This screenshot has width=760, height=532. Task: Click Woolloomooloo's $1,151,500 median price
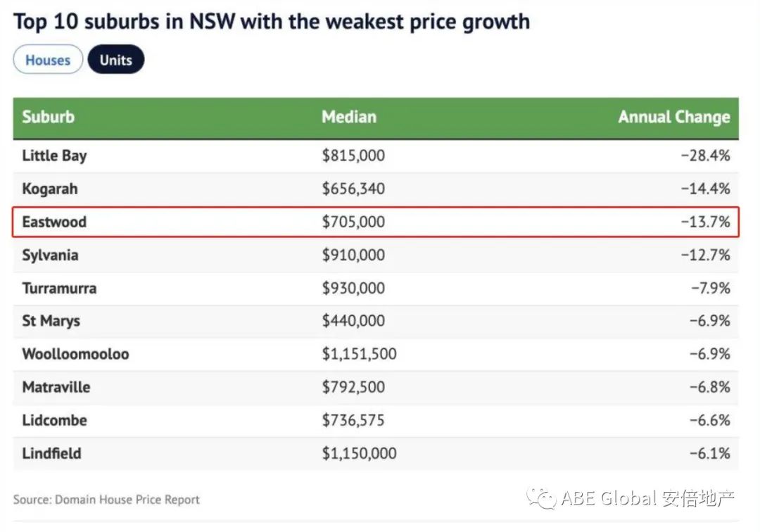pos(359,354)
